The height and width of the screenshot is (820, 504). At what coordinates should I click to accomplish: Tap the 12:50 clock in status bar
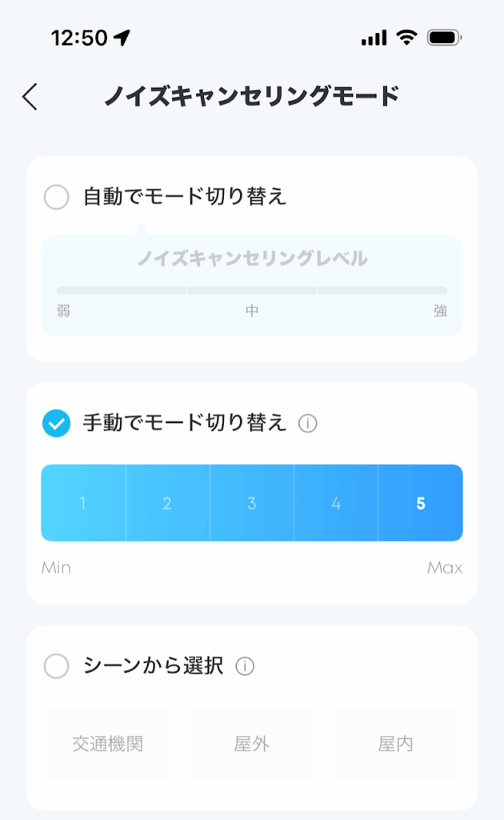[x=79, y=38]
